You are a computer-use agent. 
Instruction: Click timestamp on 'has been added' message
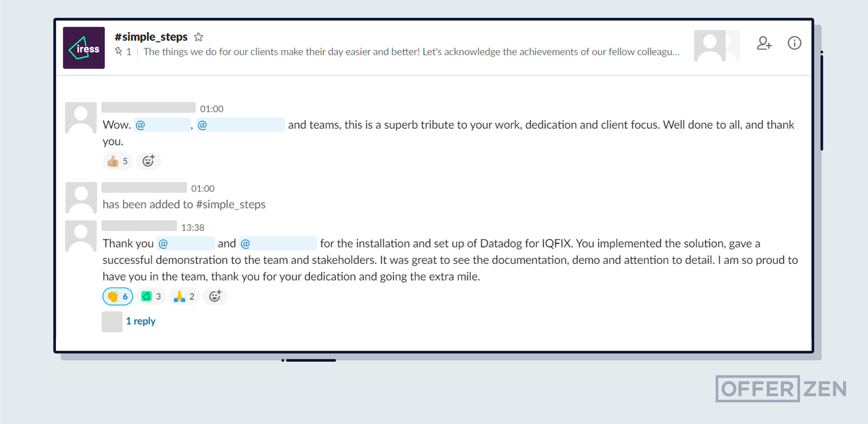[203, 189]
